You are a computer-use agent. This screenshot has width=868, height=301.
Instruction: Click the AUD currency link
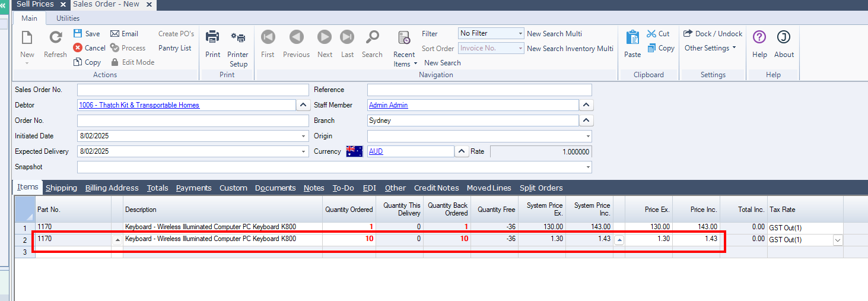pyautogui.click(x=376, y=151)
